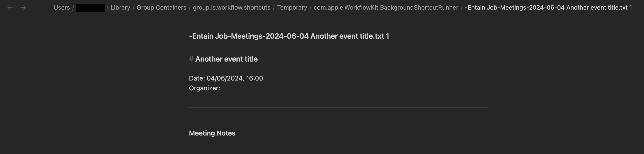Viewport: 644px width, 154px height.
Task: Place cursor in 'Another event title' heading
Action: pyautogui.click(x=226, y=59)
